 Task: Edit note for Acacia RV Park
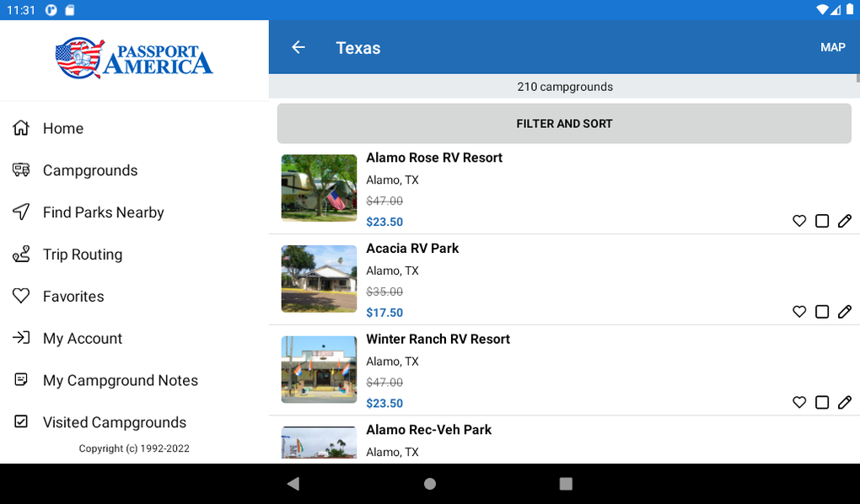click(845, 312)
